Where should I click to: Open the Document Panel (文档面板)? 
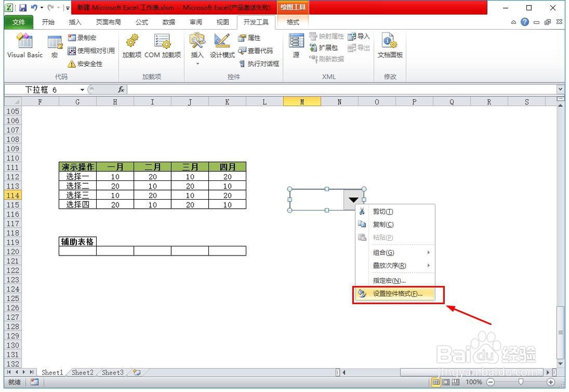(x=390, y=46)
